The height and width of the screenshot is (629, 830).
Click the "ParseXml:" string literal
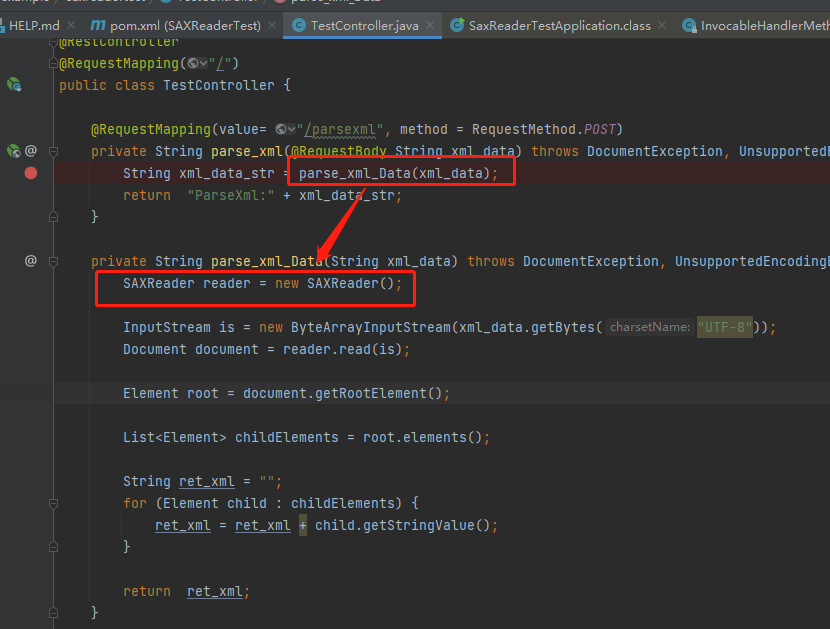coord(231,195)
